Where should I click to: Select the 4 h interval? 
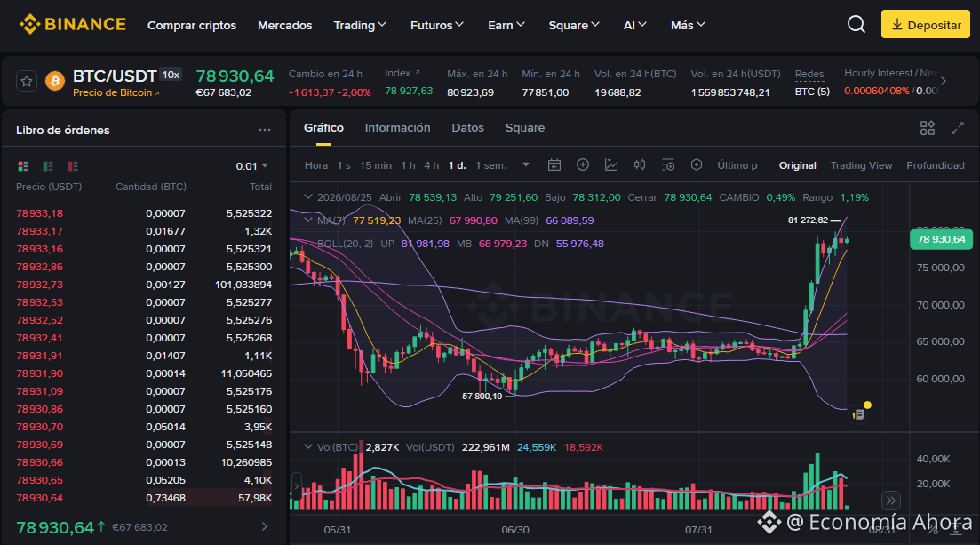(431, 165)
